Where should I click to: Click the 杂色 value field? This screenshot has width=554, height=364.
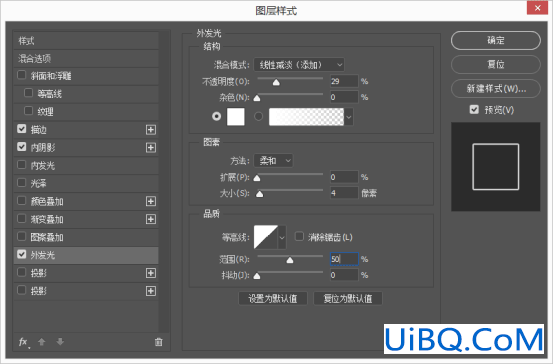click(344, 97)
